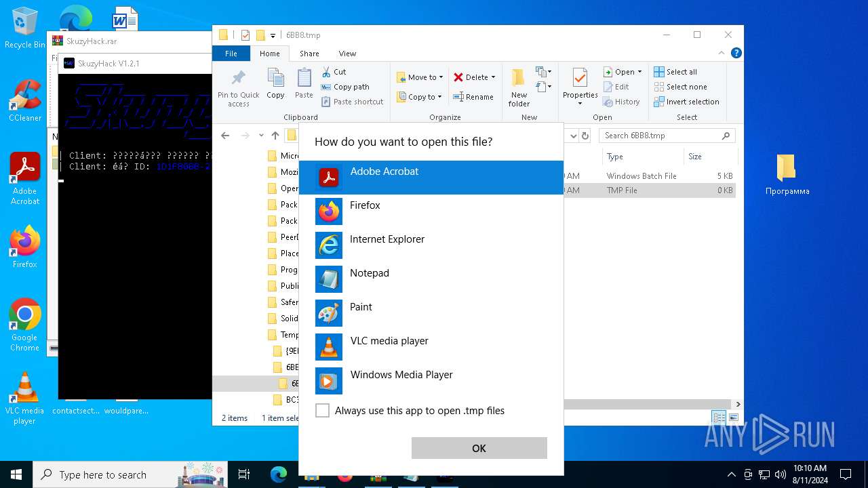Switch to the Details view toggle
This screenshot has width=868, height=488.
pos(718,418)
